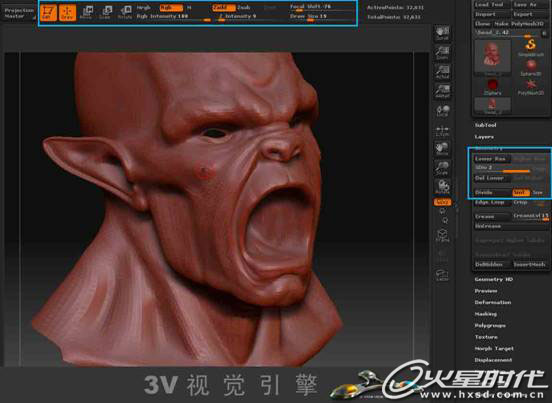This screenshot has width=552, height=403.
Task: Pick the PolyMesh3D star tool
Action: click(x=531, y=87)
